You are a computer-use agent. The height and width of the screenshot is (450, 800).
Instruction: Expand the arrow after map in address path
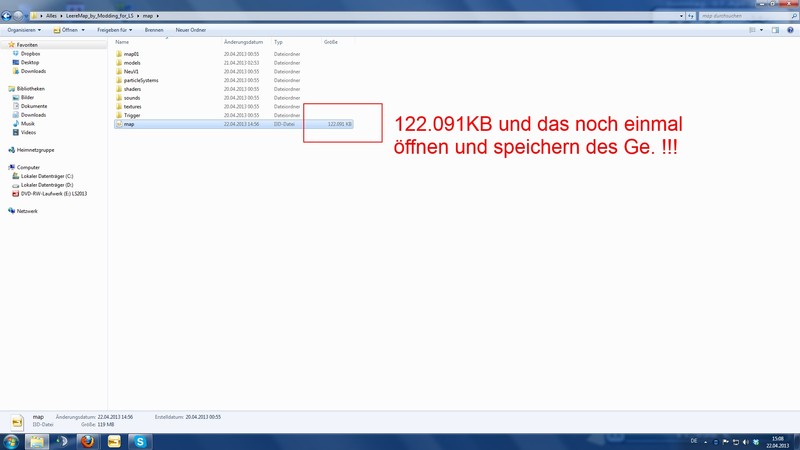click(x=158, y=16)
